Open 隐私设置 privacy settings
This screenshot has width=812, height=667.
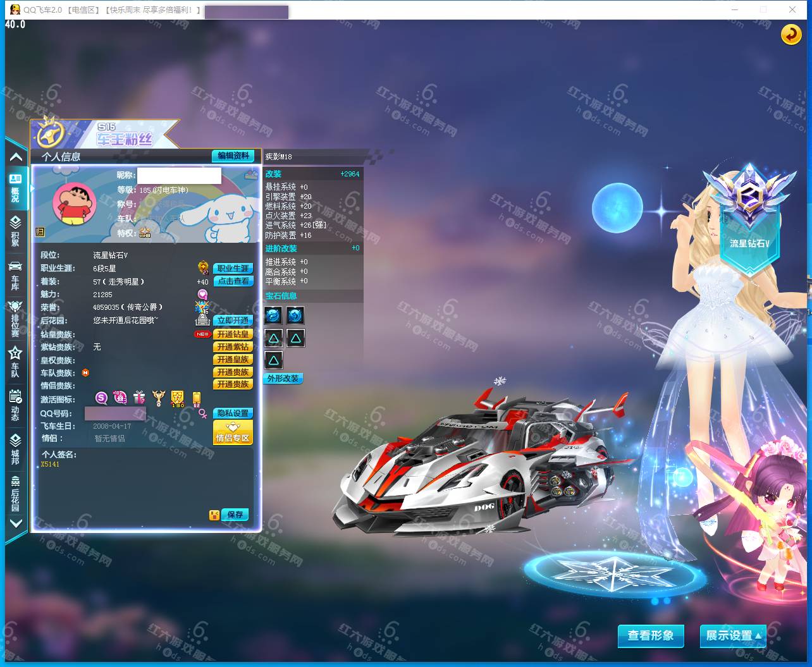click(x=233, y=413)
